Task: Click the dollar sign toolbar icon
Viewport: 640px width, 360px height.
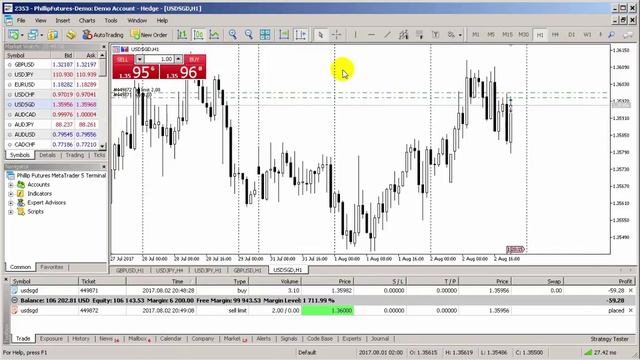Action: pyautogui.click(x=52, y=35)
